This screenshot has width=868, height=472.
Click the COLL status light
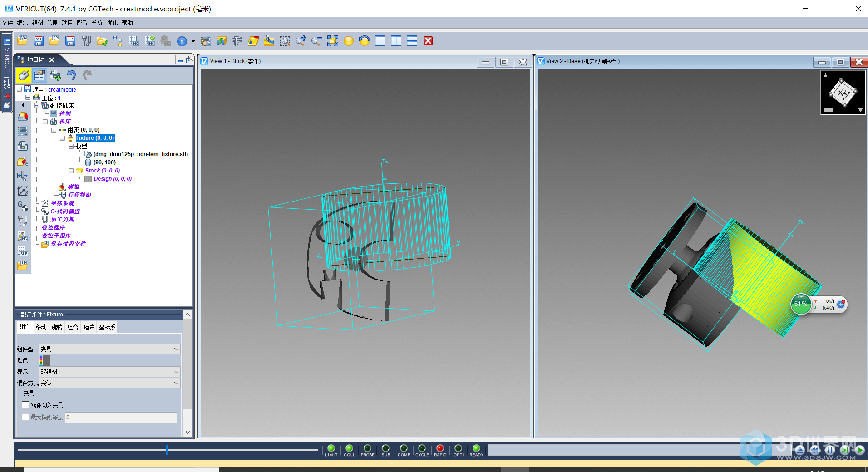(x=350, y=448)
